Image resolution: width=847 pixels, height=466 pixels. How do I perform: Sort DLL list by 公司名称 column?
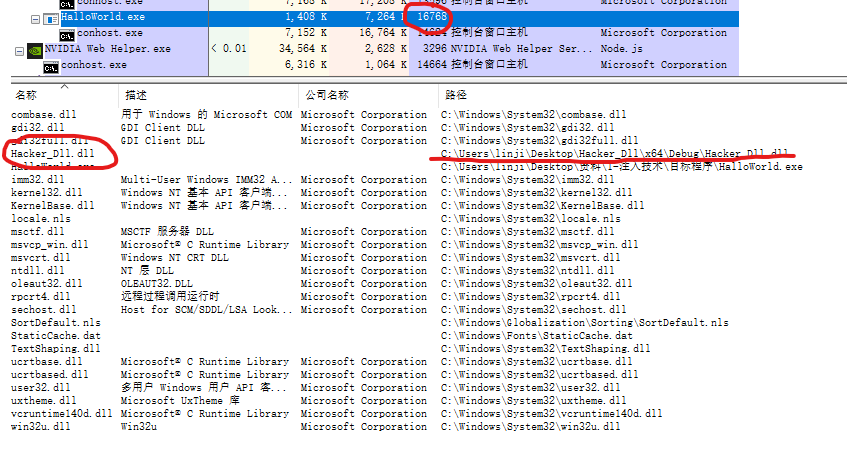pyautogui.click(x=327, y=96)
